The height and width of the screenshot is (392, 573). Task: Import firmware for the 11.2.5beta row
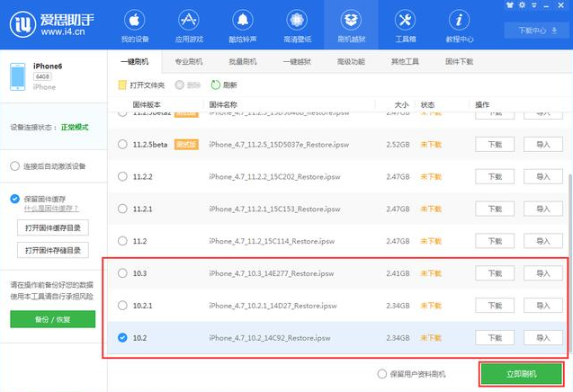point(543,145)
